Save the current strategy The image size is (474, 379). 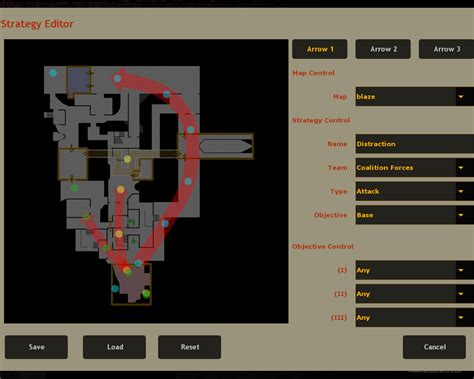click(36, 347)
